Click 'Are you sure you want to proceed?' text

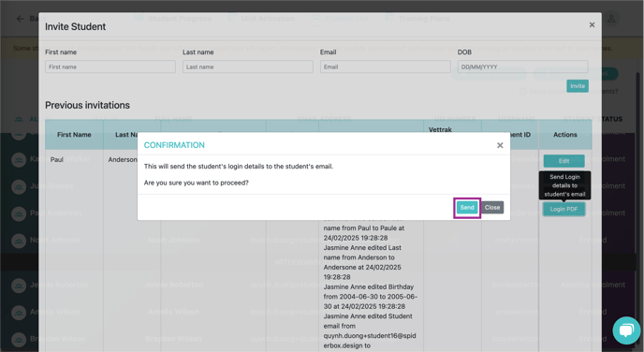(x=197, y=183)
